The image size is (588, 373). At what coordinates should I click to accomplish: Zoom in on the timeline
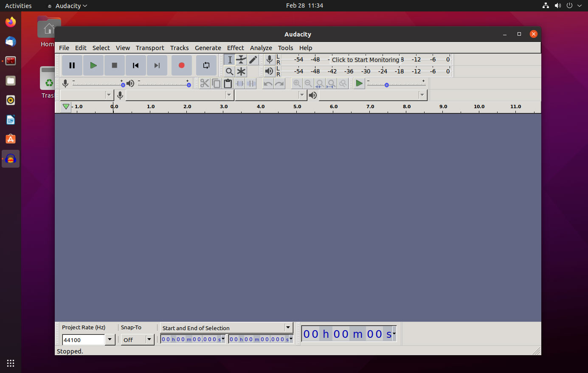click(297, 84)
